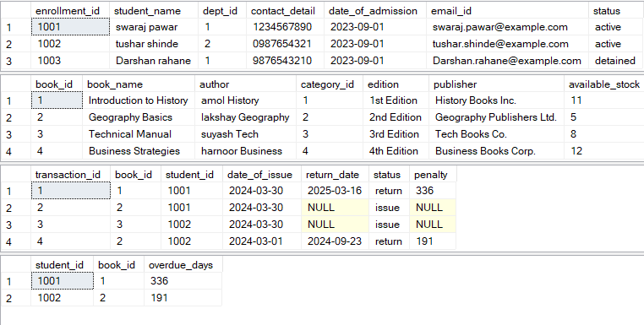Select the 'harnoor Business' author cell
The width and height of the screenshot is (644, 325).
pos(246,151)
